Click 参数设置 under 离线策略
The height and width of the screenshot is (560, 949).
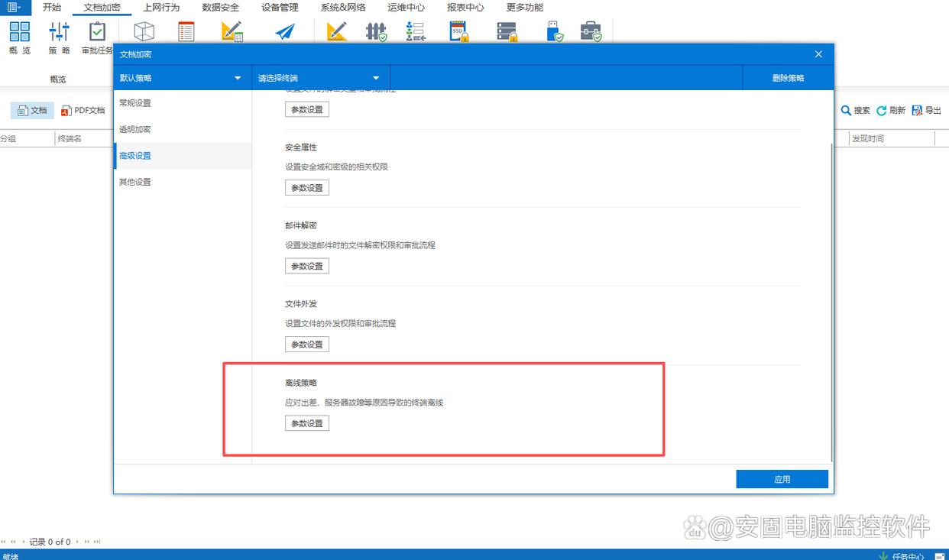307,423
